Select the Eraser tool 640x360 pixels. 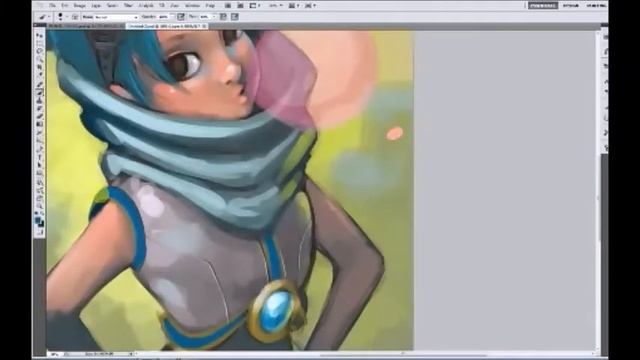39,116
